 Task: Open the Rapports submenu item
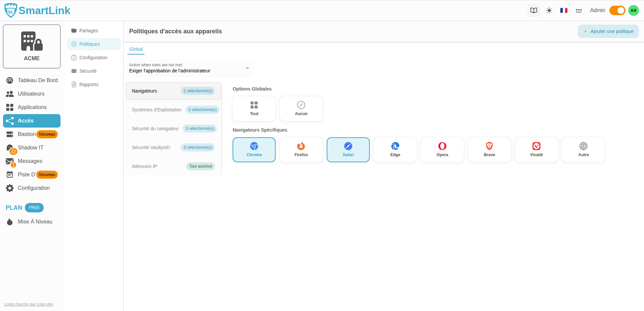pyautogui.click(x=89, y=84)
